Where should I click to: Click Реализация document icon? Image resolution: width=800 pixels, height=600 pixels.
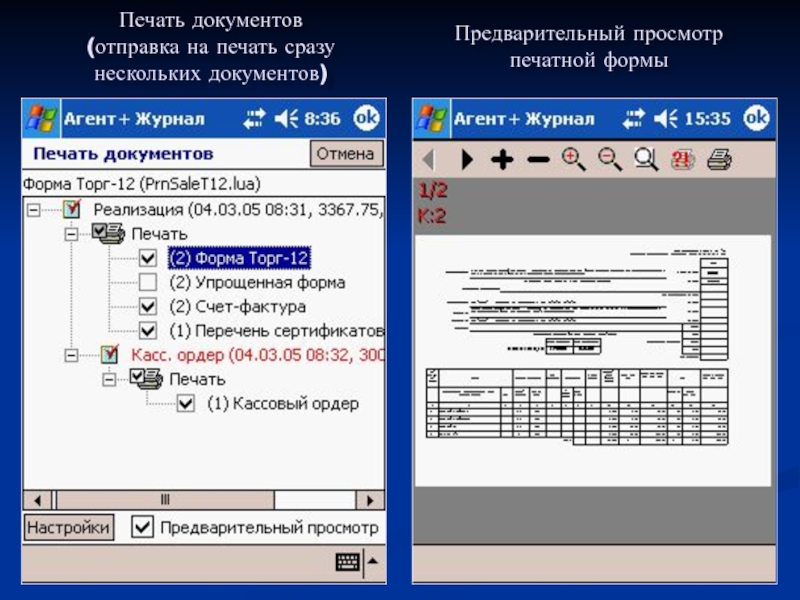71,208
